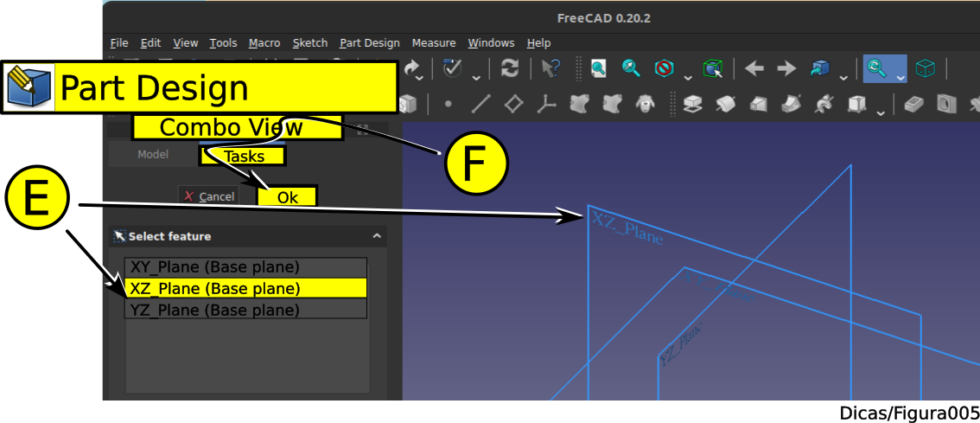The height and width of the screenshot is (423, 980).
Task: Go back with left arrow icon
Action: point(754,68)
